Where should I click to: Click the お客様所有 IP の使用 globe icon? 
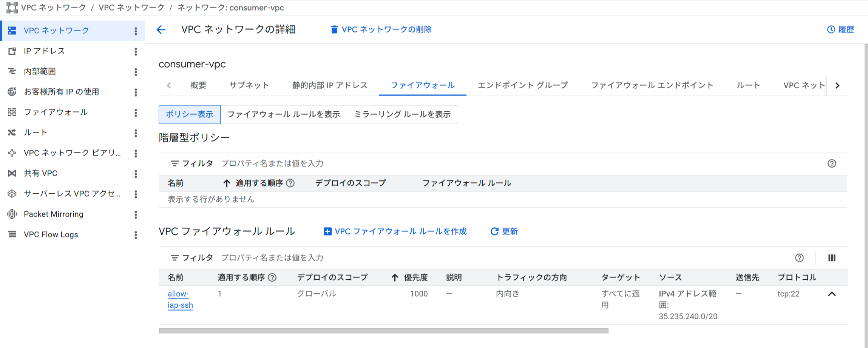pos(12,92)
